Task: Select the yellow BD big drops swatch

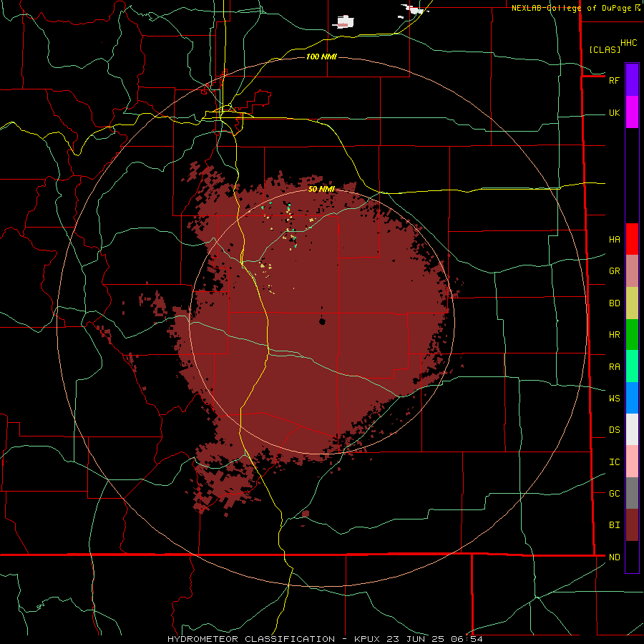Action: click(632, 303)
